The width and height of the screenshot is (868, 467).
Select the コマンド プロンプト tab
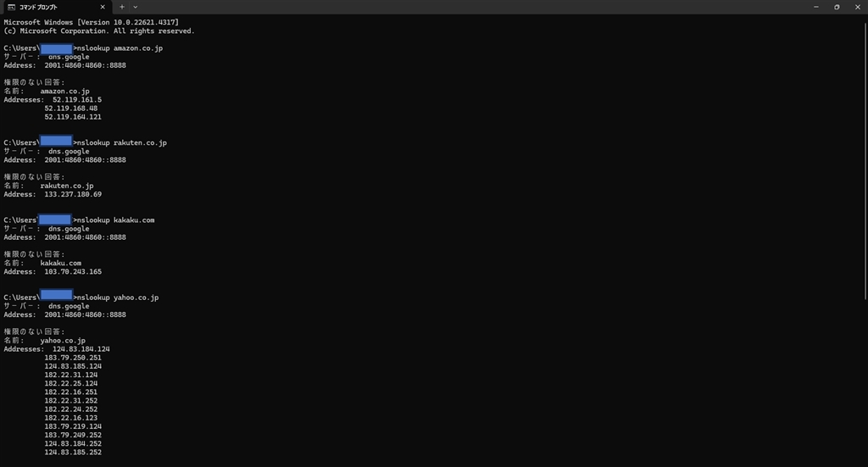(x=56, y=7)
